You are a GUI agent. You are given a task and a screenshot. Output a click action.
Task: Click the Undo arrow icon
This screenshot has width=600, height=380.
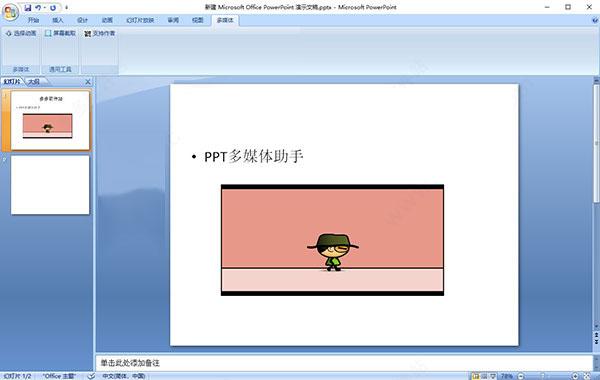[38, 7]
